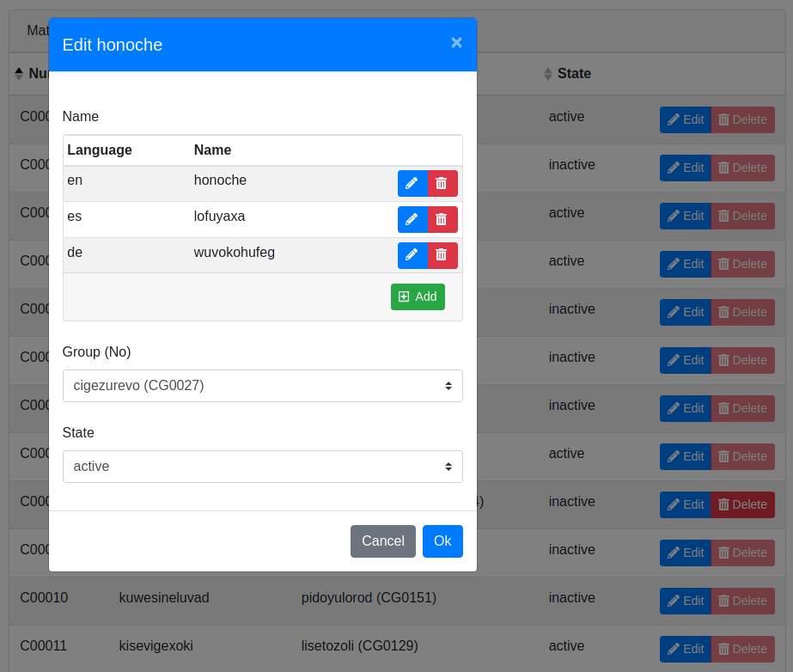Click Delete button for row C00010
The height and width of the screenshot is (672, 793).
coord(743,601)
